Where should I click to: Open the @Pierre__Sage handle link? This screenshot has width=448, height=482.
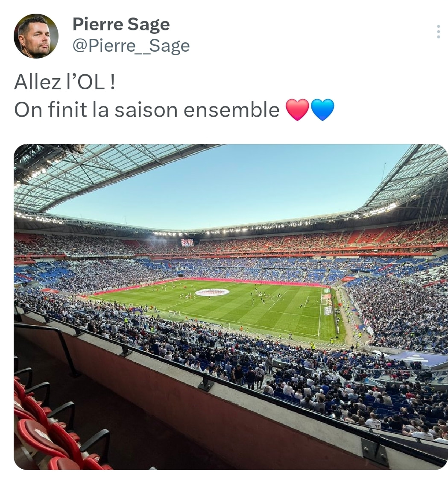[x=131, y=46]
